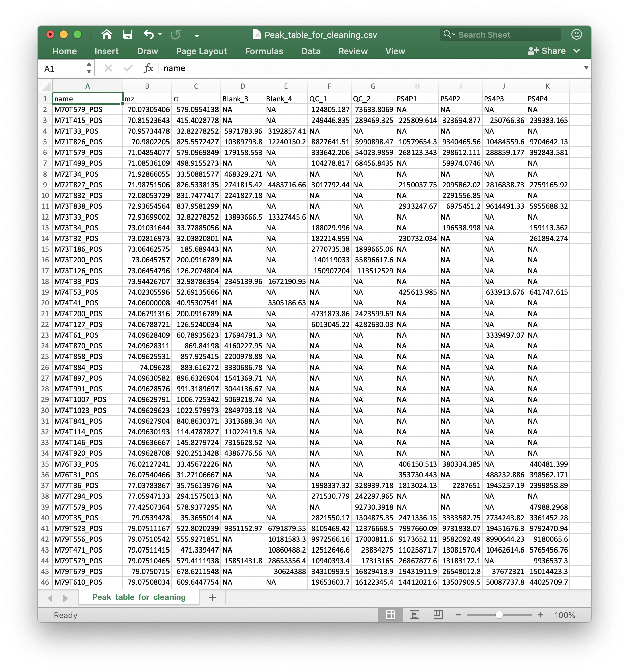Open the undo history dropdown arrow
The image size is (629, 672).
pyautogui.click(x=160, y=35)
